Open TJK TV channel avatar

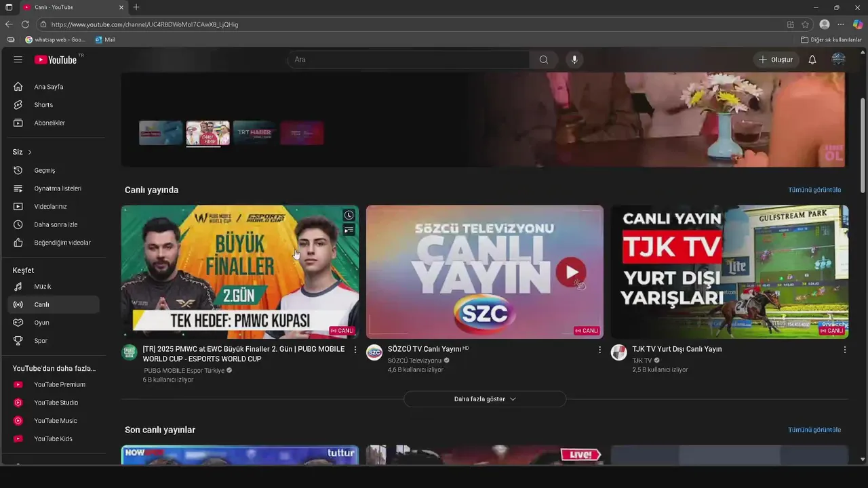pos(619,352)
